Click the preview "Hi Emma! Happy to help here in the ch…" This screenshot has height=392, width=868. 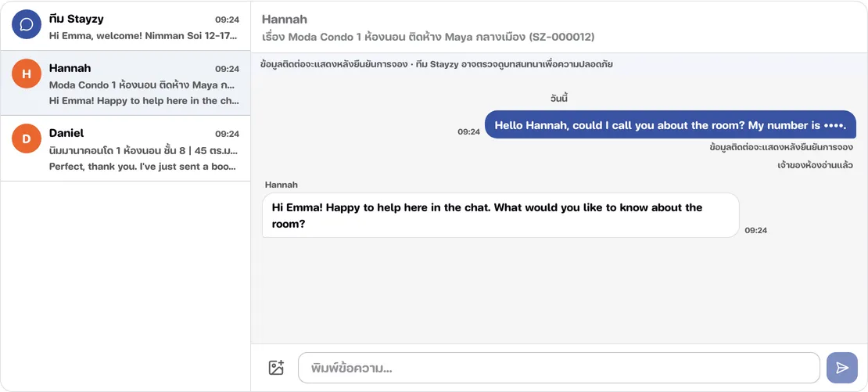click(144, 101)
